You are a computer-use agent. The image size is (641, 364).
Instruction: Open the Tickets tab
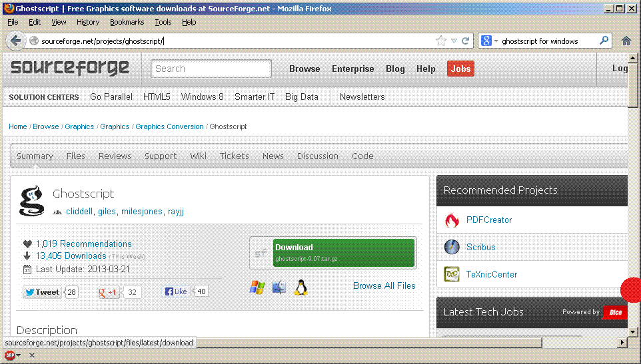pyautogui.click(x=235, y=156)
